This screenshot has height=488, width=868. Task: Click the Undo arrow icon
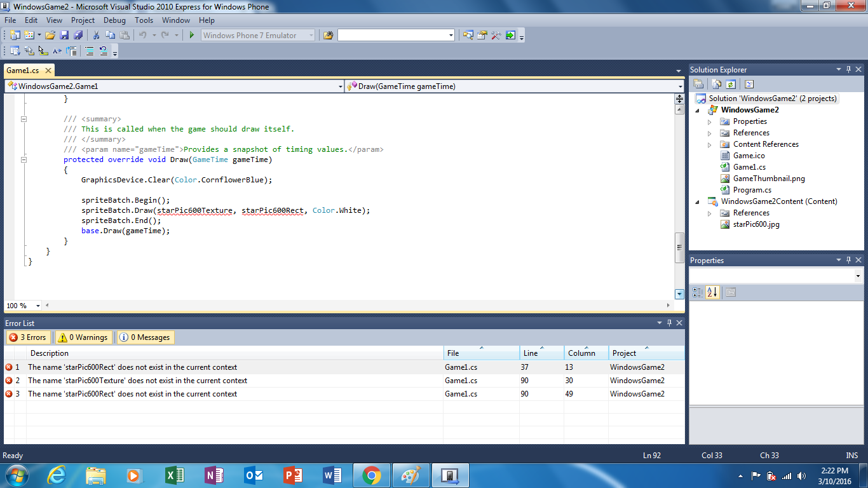(143, 36)
